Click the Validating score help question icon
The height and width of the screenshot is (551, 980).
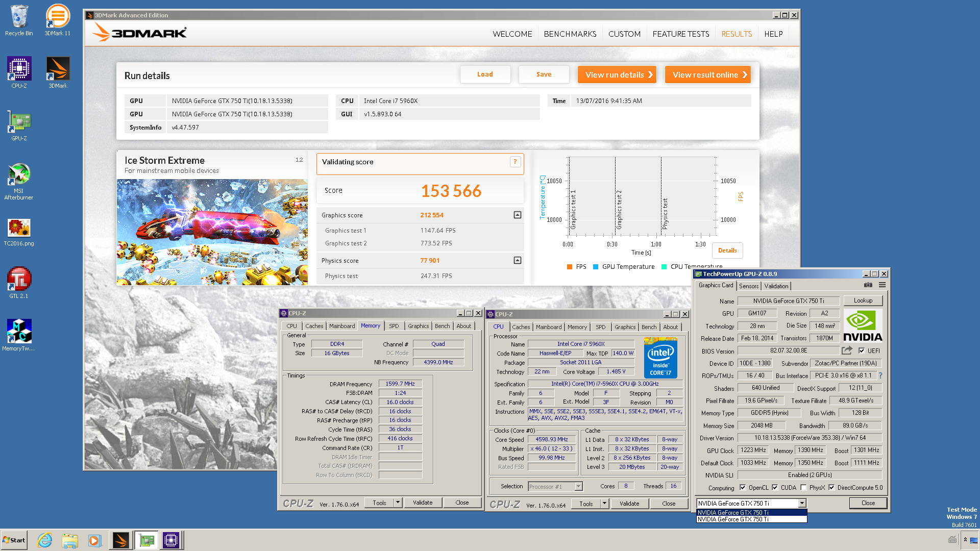click(x=515, y=162)
